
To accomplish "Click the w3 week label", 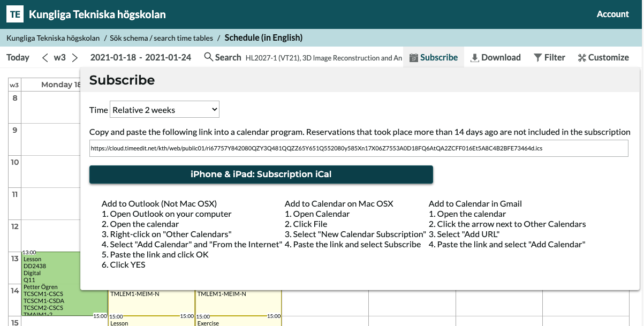I will 60,58.
